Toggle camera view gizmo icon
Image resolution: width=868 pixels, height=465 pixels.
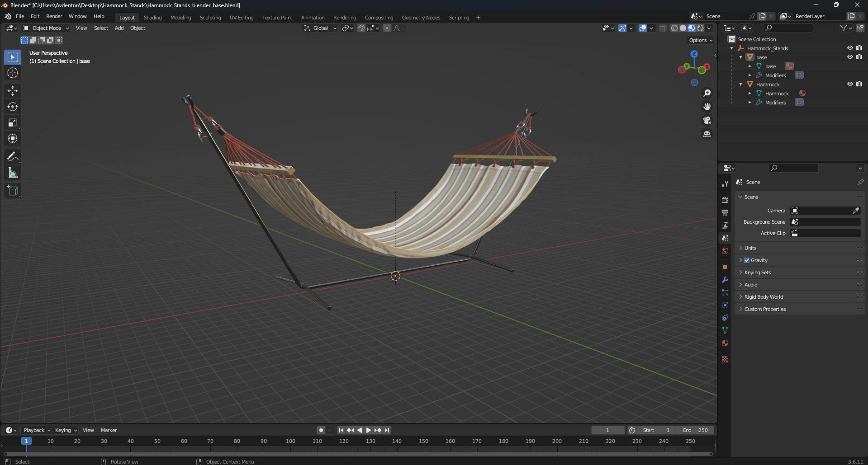707,120
